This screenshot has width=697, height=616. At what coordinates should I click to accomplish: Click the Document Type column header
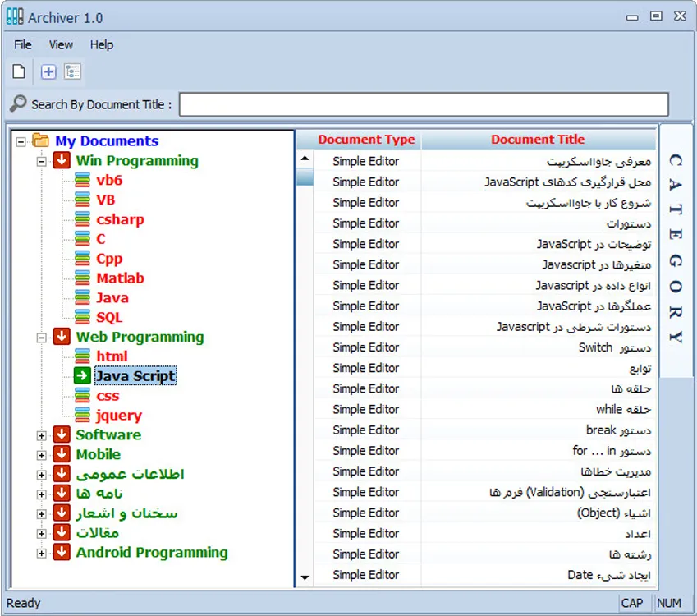[366, 140]
